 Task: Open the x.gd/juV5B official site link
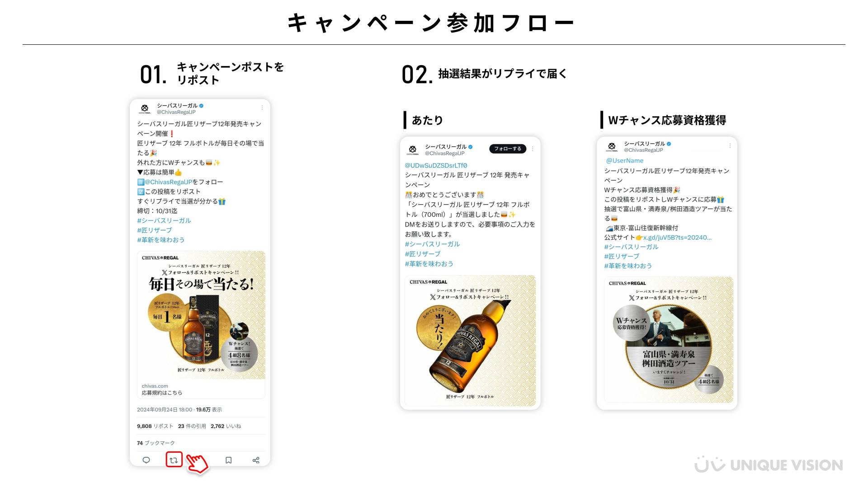pos(677,238)
